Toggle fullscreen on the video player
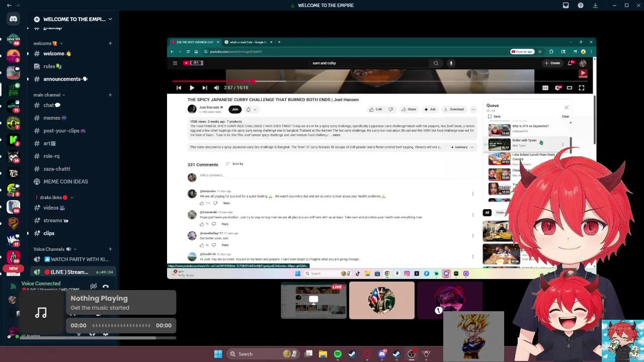The image size is (644, 362). pyautogui.click(x=582, y=87)
